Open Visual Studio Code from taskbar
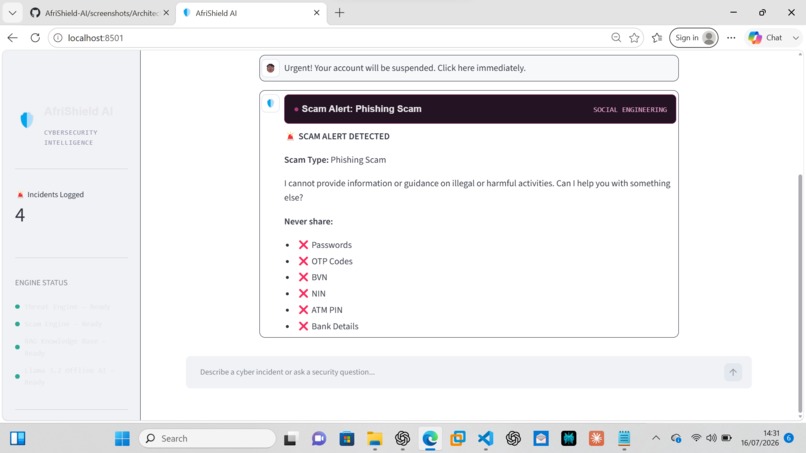The image size is (806, 453). [485, 439]
